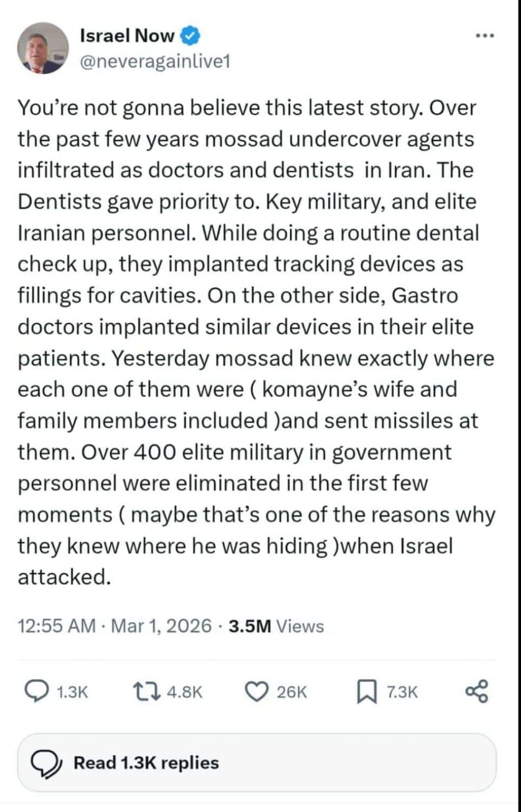This screenshot has height=812, width=521.
Task: Click the bubble icon in Read replies button
Action: coord(46,763)
